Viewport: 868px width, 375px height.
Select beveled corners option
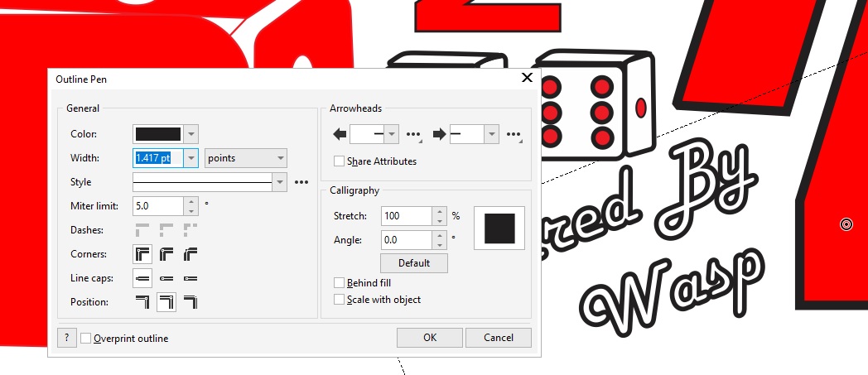click(x=190, y=254)
